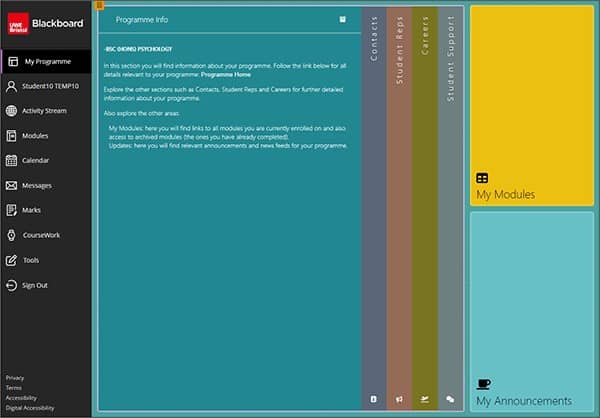Open the Privacy link
This screenshot has width=600, height=418.
point(15,378)
